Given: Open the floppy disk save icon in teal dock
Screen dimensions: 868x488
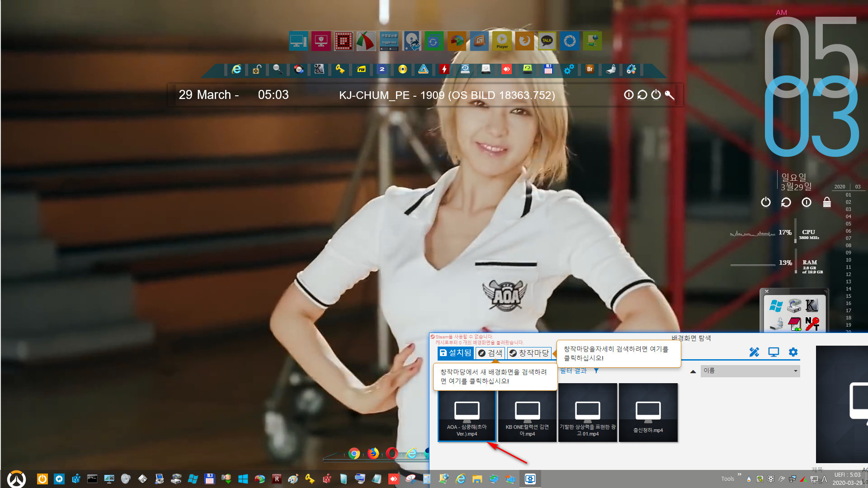Looking at the screenshot, I should pos(548,69).
